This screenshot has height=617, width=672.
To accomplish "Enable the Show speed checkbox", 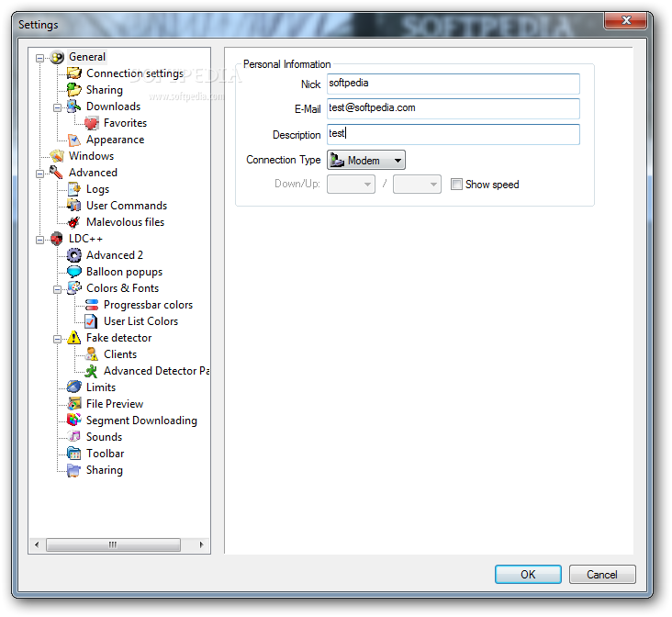I will coord(456,185).
